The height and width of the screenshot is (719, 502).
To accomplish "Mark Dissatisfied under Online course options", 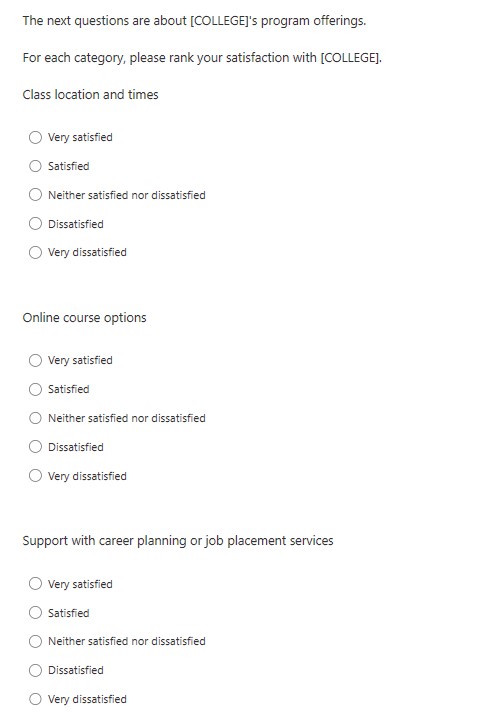I will [35, 447].
